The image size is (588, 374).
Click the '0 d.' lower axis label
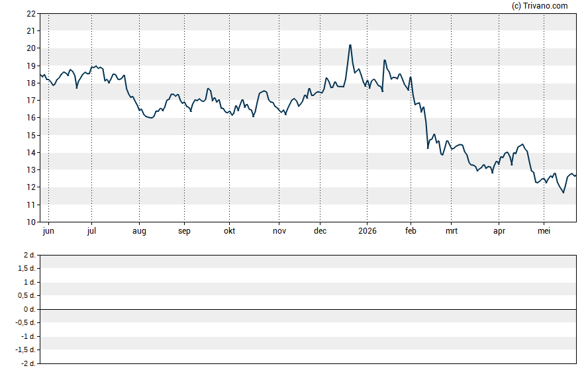coord(30,309)
